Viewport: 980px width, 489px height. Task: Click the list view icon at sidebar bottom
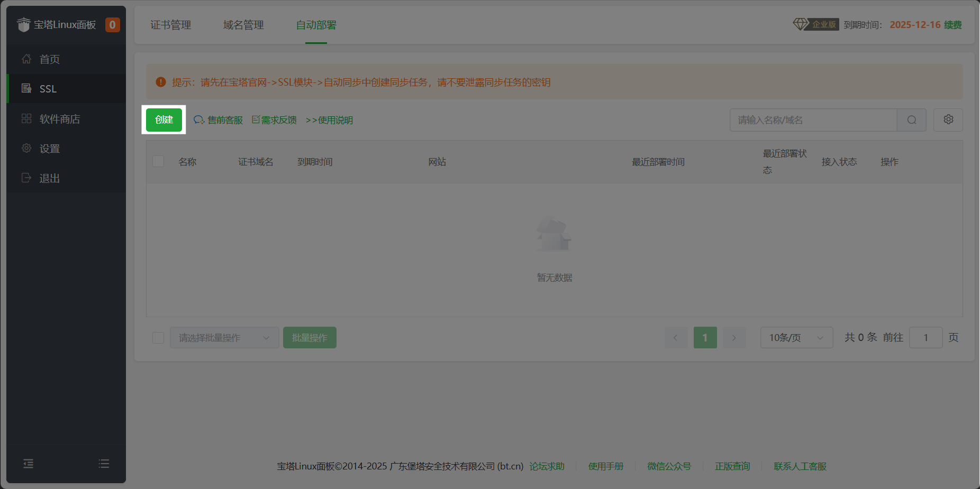pyautogui.click(x=104, y=464)
